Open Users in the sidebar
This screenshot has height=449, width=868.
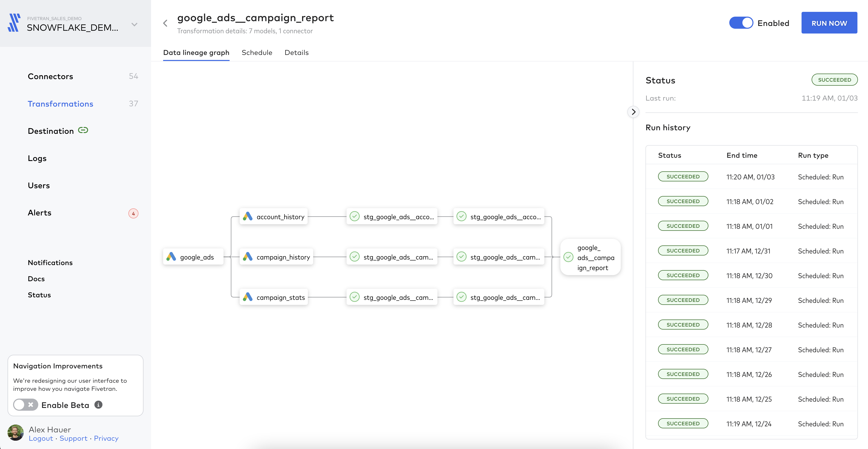click(39, 185)
